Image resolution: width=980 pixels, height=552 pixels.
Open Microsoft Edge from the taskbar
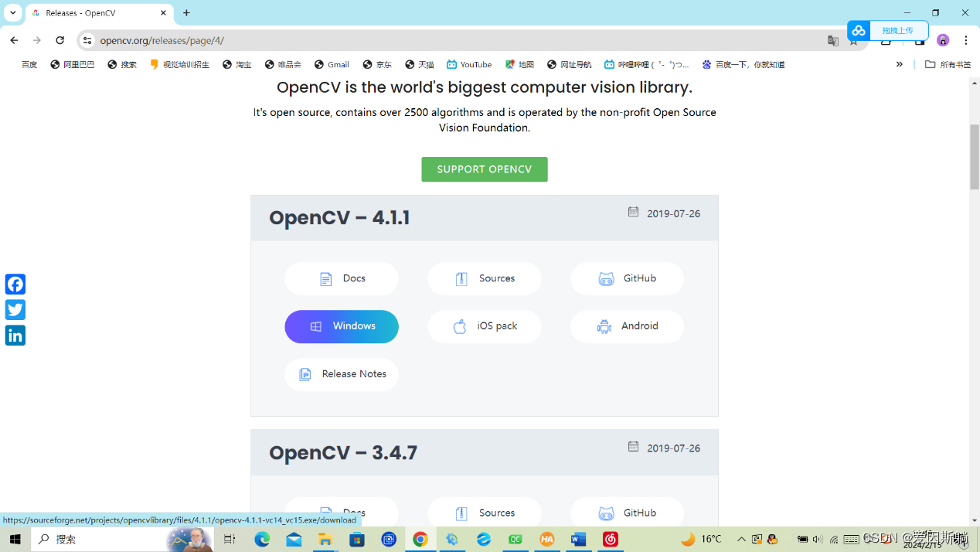tap(262, 540)
